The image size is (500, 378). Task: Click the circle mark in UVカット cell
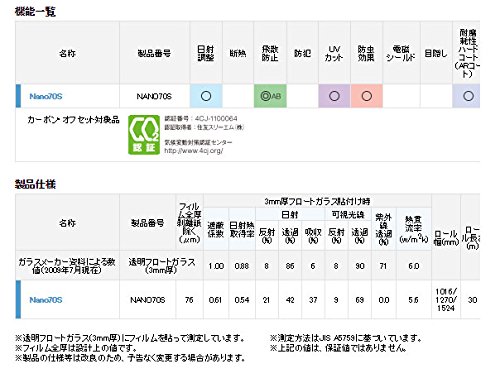coord(334,96)
